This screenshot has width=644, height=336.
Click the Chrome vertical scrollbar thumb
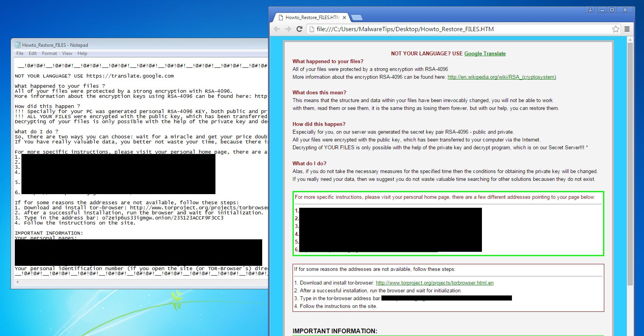630,164
